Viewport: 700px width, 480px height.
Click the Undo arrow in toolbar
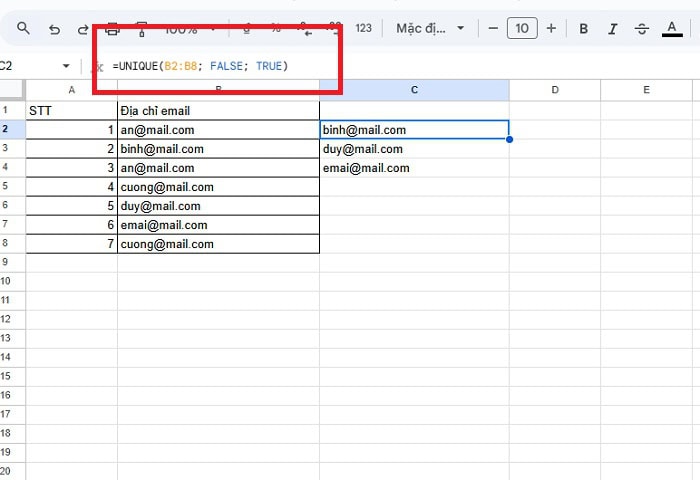[54, 29]
